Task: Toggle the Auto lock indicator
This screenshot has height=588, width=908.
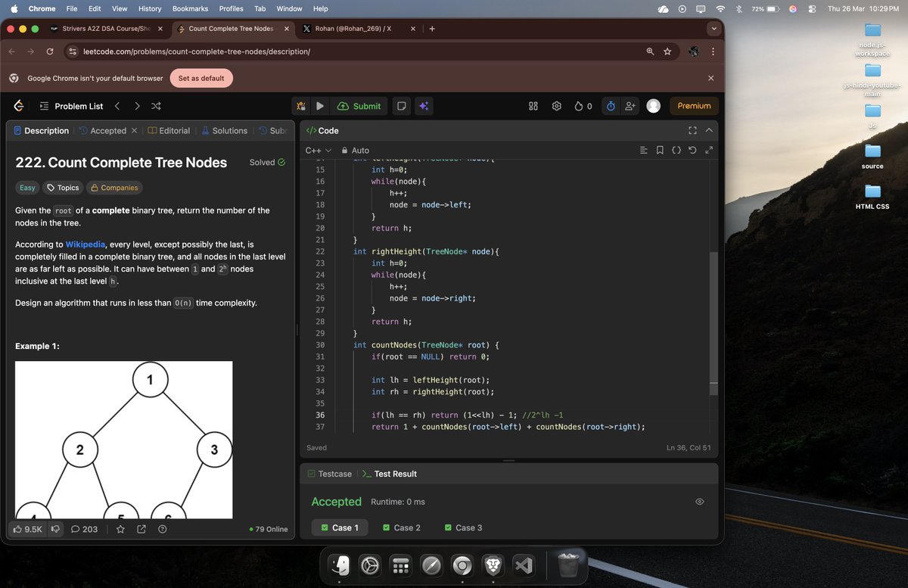Action: (x=356, y=150)
